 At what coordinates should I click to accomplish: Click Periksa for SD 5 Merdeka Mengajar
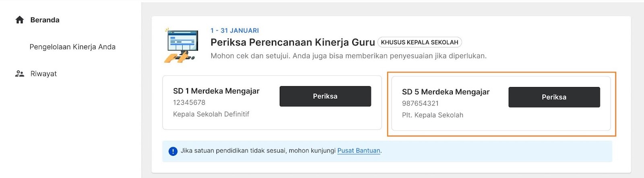tap(554, 97)
